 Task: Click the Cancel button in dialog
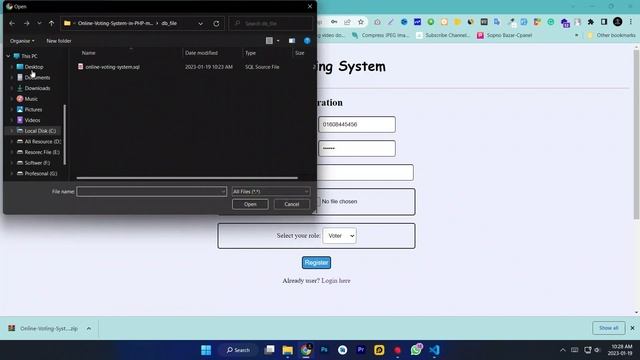click(x=291, y=204)
